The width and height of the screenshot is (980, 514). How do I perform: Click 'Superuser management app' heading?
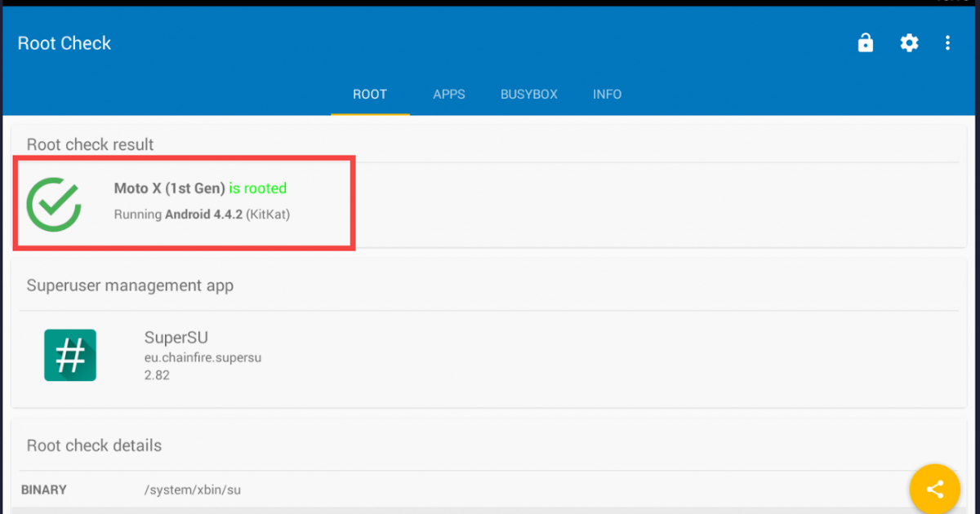coord(130,286)
